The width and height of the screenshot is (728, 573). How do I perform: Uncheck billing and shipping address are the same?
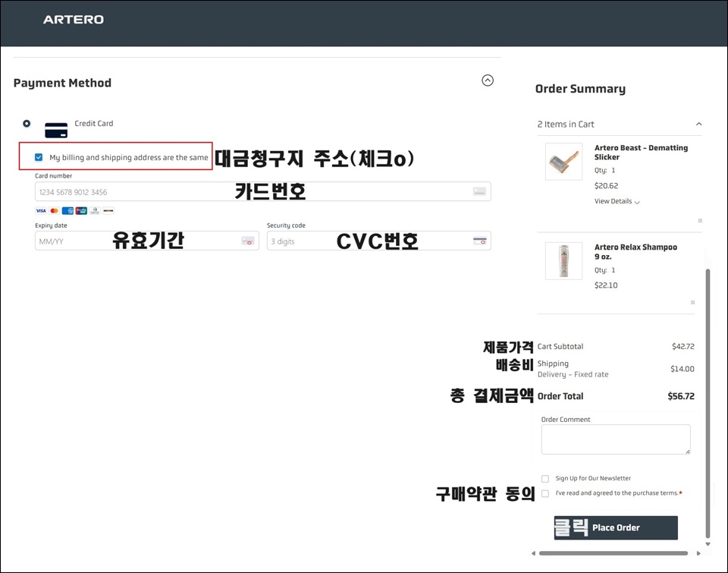(x=39, y=157)
